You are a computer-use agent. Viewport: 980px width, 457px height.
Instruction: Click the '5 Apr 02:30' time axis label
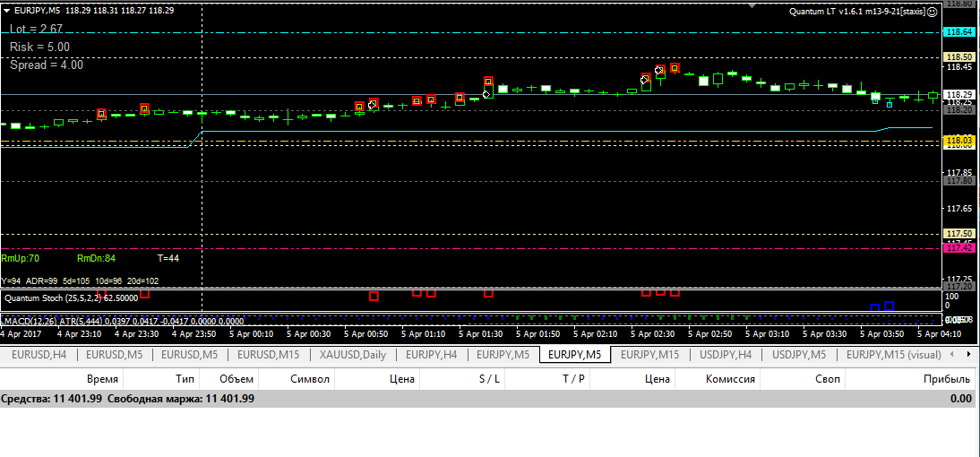coord(652,334)
